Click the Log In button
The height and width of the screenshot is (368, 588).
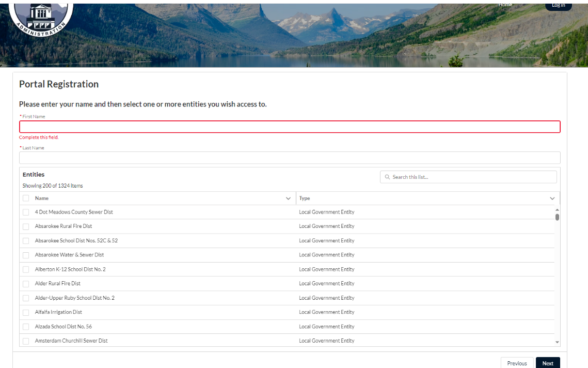click(x=558, y=5)
